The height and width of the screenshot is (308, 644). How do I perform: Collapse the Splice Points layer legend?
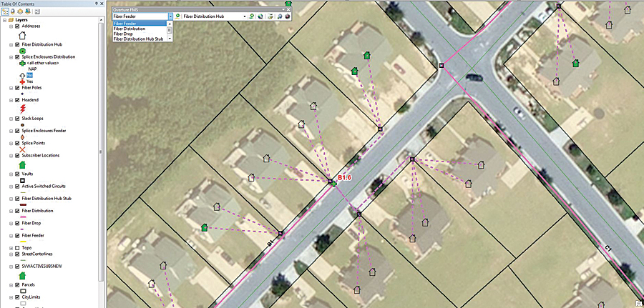[x=11, y=143]
